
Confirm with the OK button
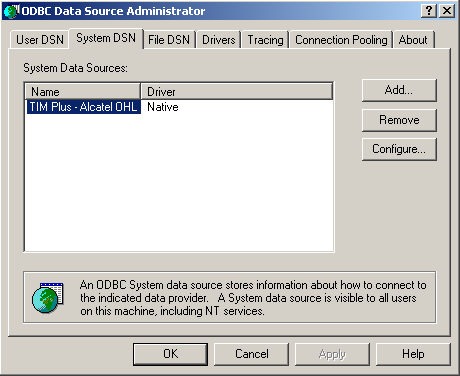tap(170, 354)
